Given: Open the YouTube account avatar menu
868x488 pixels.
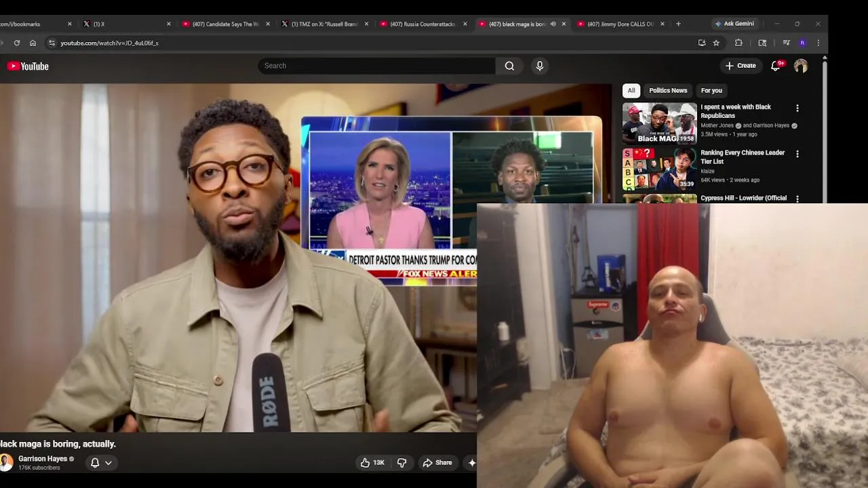Looking at the screenshot, I should [x=801, y=66].
